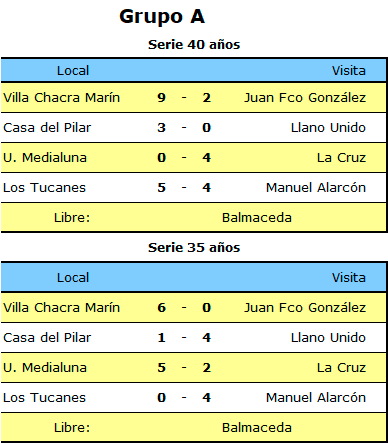388x443 pixels.
Task: Select Los Tucanes in Serie 40 table
Action: click(x=44, y=188)
